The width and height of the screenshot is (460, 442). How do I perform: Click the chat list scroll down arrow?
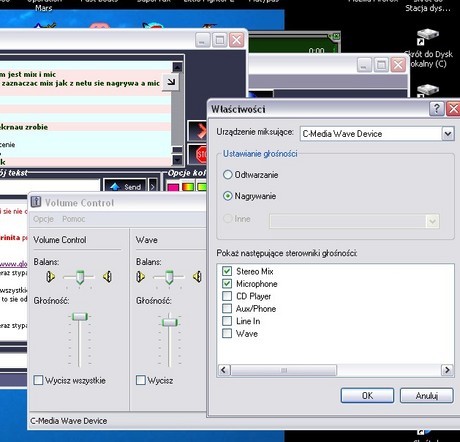(177, 160)
